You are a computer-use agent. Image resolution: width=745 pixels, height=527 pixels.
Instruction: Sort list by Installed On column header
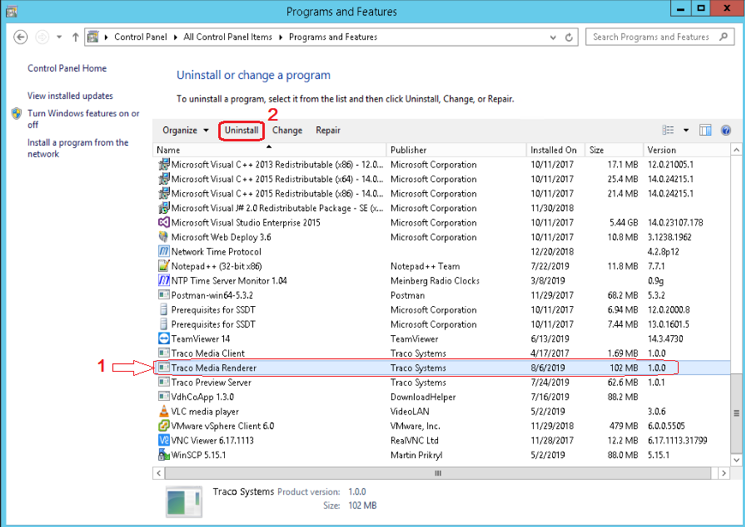(554, 150)
